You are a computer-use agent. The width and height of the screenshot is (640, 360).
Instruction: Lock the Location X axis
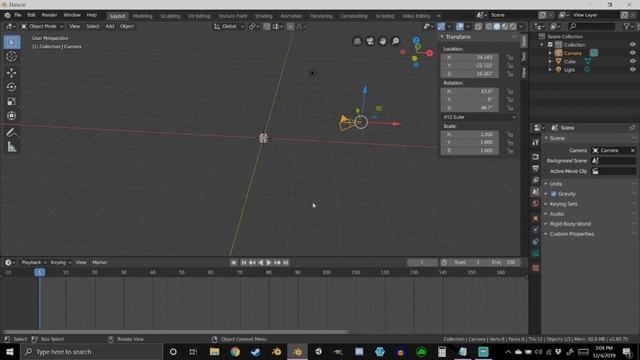510,57
